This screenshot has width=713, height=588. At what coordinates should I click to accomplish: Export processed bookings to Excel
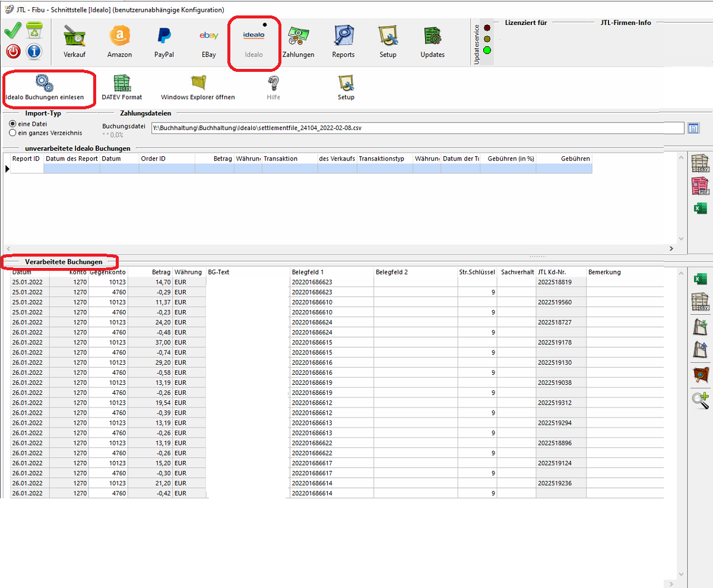point(701,280)
